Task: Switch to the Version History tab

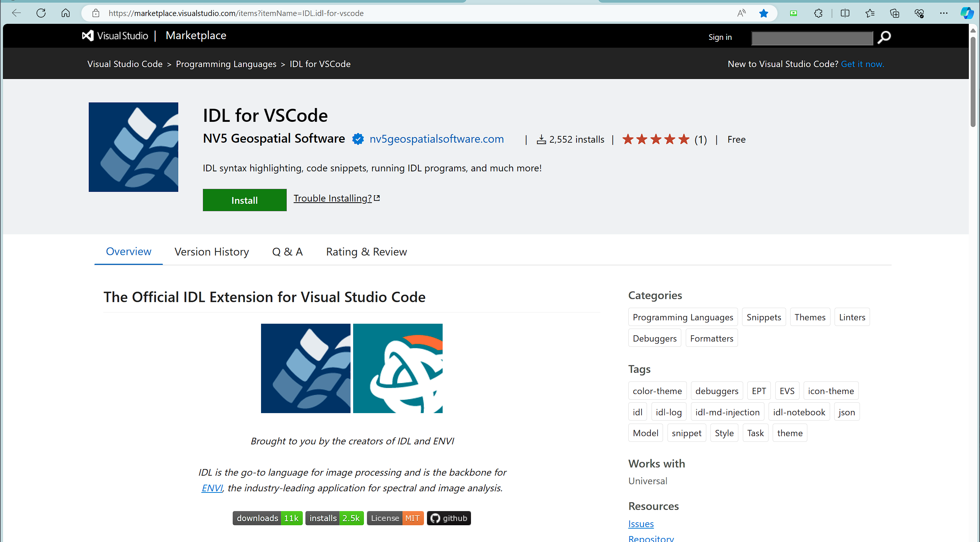Action: (211, 251)
